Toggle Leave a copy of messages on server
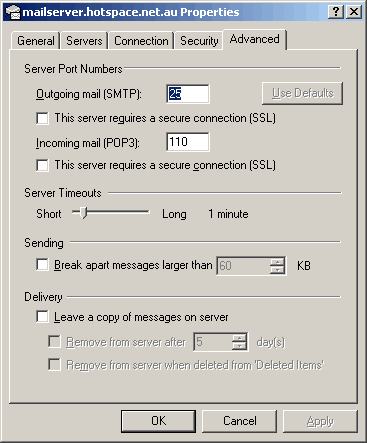Screen dimensions: 367x443 pyautogui.click(x=42, y=317)
